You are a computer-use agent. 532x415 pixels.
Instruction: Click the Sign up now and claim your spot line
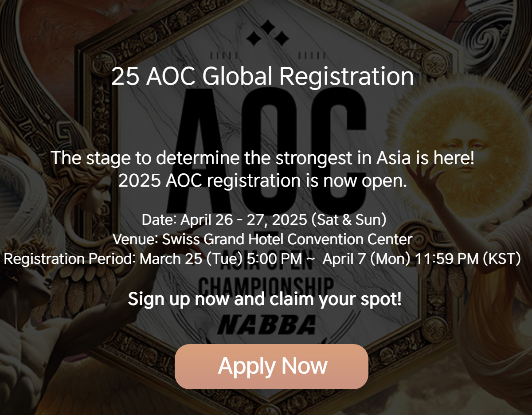click(x=265, y=299)
